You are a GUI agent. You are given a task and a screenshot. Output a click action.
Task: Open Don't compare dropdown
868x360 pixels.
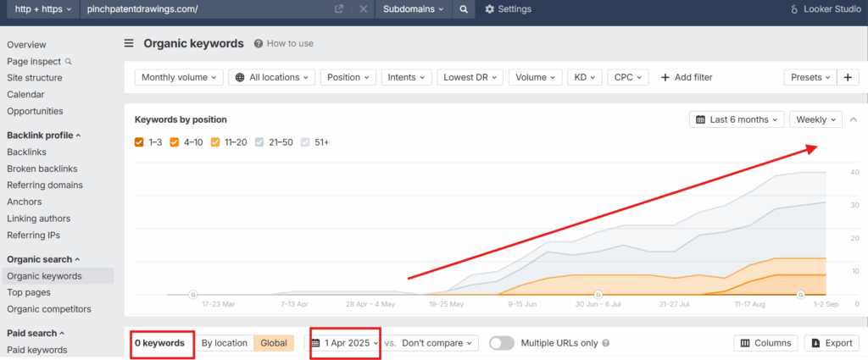pos(437,343)
